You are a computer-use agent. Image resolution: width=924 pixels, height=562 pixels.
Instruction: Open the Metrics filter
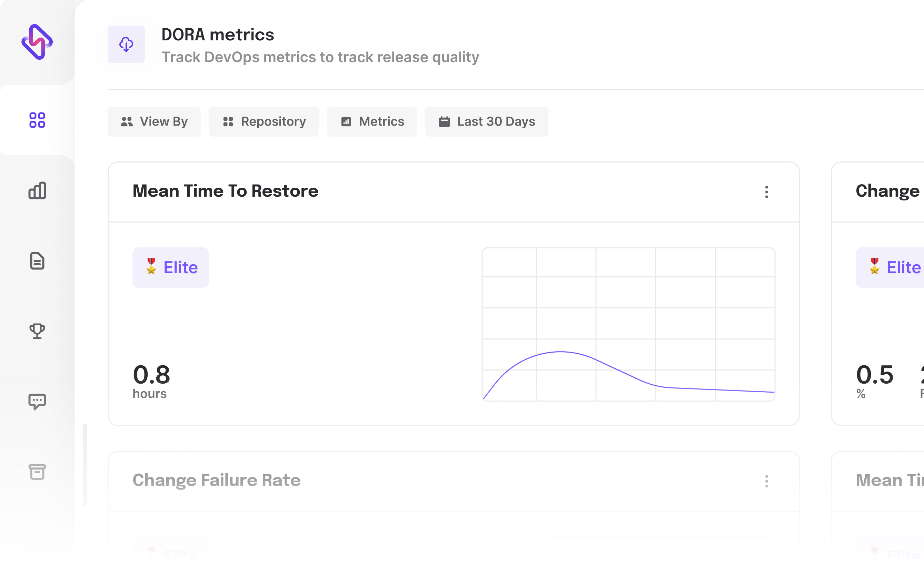pos(372,121)
